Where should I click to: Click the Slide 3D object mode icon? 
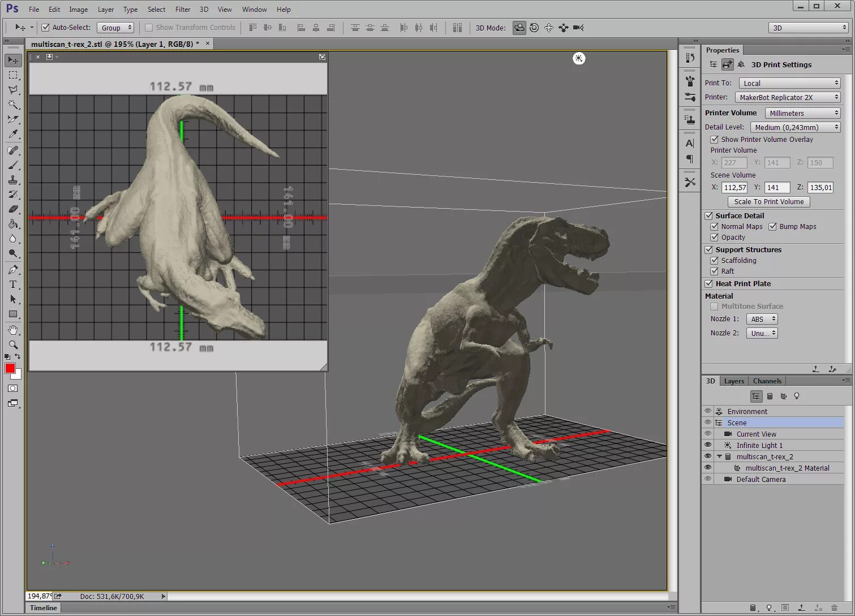tap(564, 28)
